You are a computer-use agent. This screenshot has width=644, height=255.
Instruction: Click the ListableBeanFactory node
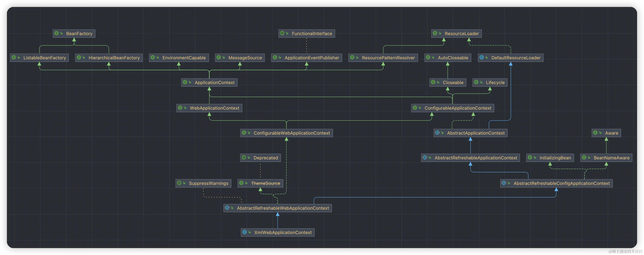(45, 58)
